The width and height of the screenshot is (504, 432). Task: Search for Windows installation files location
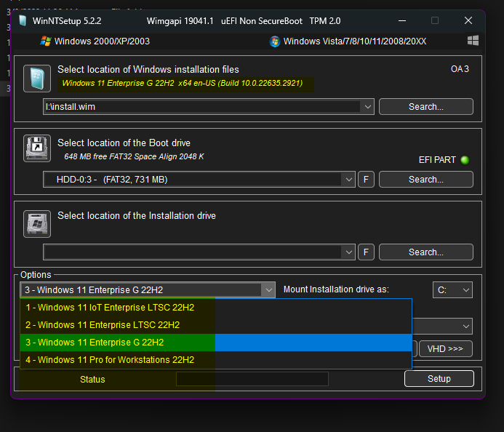[x=426, y=107]
